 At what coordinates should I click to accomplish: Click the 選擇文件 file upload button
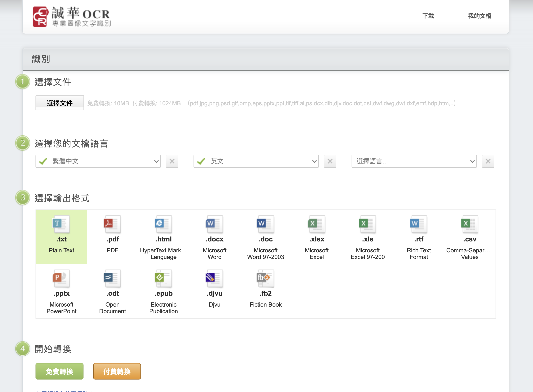[60, 103]
